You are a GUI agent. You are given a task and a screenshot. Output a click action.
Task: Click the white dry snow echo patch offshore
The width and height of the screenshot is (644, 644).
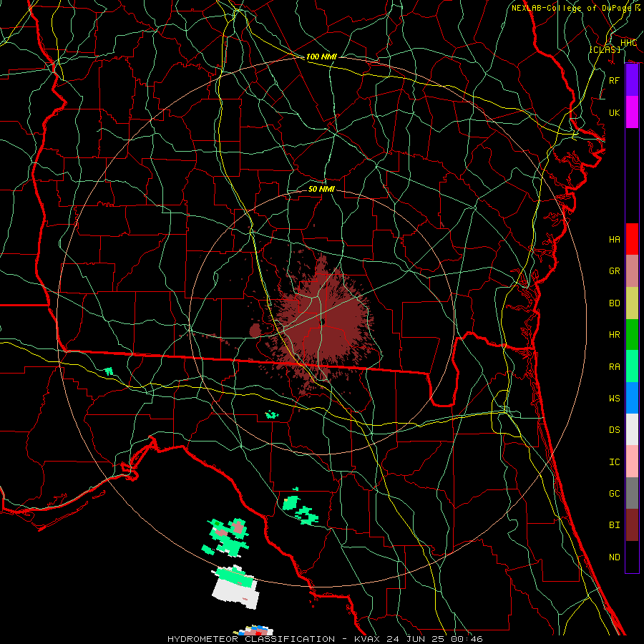tap(235, 592)
